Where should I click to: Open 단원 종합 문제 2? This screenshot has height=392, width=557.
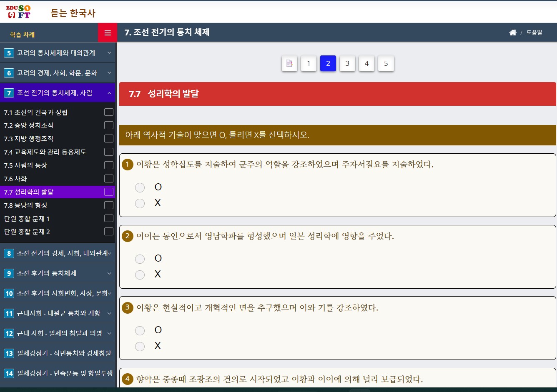(27, 231)
